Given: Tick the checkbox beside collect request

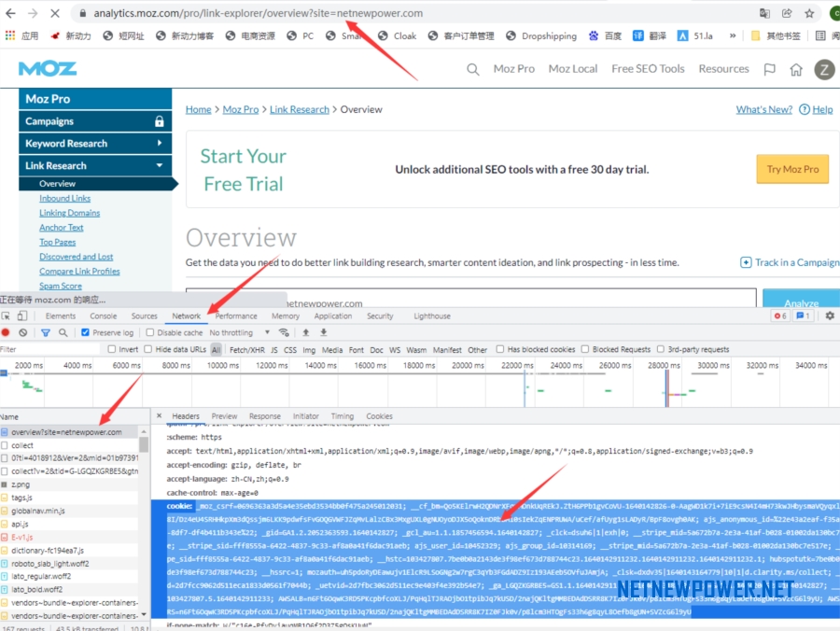Looking at the screenshot, I should [x=5, y=445].
